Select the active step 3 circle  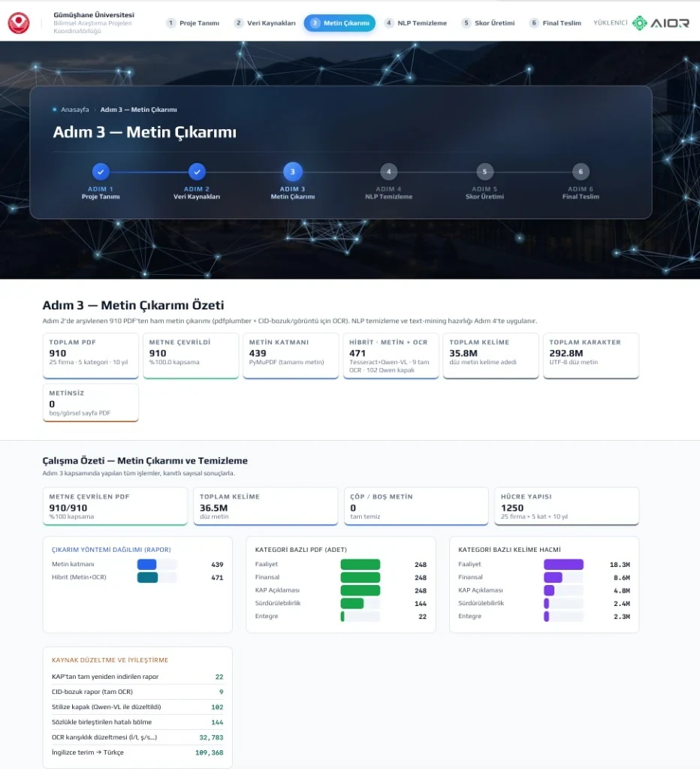[x=293, y=172]
